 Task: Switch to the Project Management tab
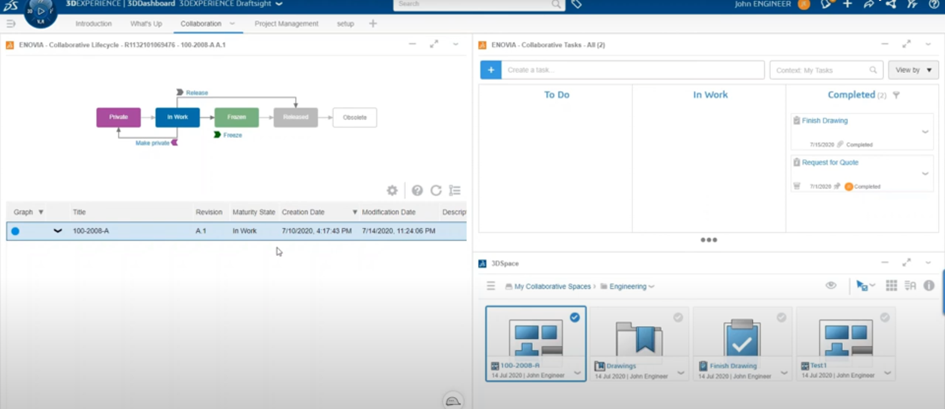pos(286,23)
